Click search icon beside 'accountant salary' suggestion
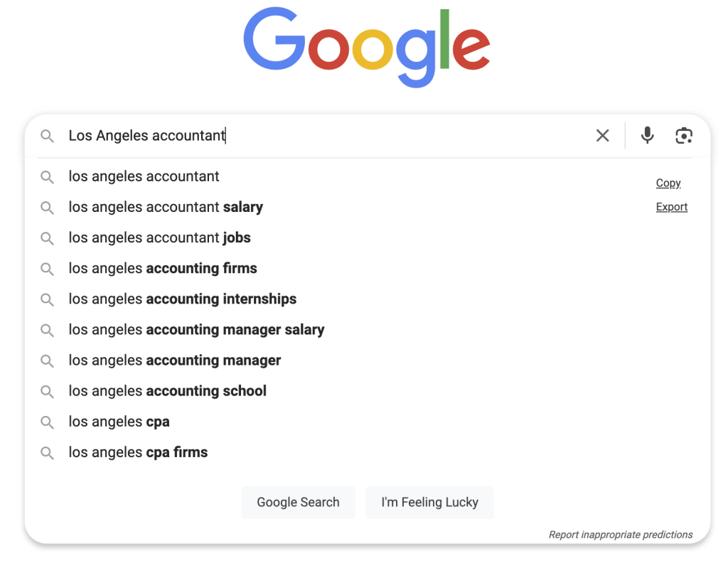Screen dimensions: 728x561 pyautogui.click(x=47, y=208)
